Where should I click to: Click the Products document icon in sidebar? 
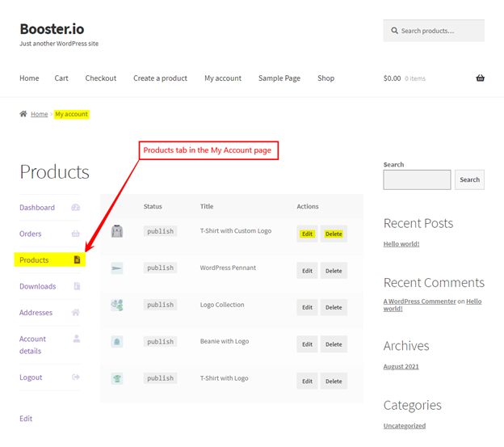77,259
